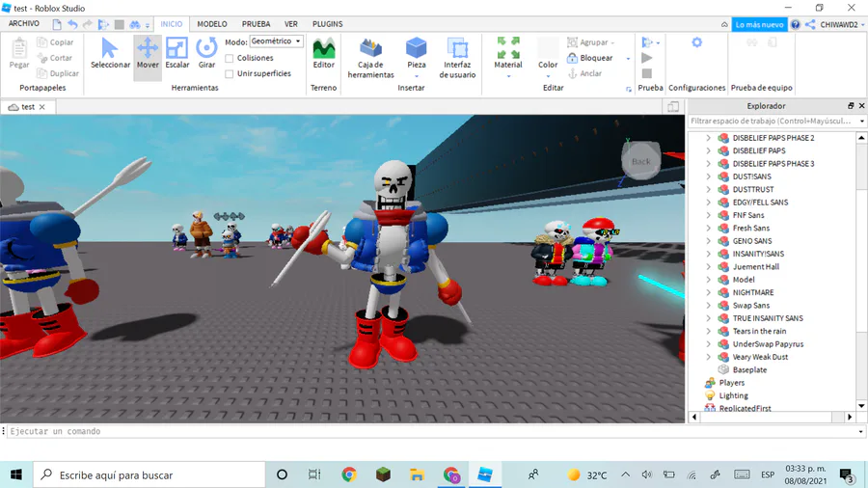Switch to the PLUGINS tab

click(327, 24)
